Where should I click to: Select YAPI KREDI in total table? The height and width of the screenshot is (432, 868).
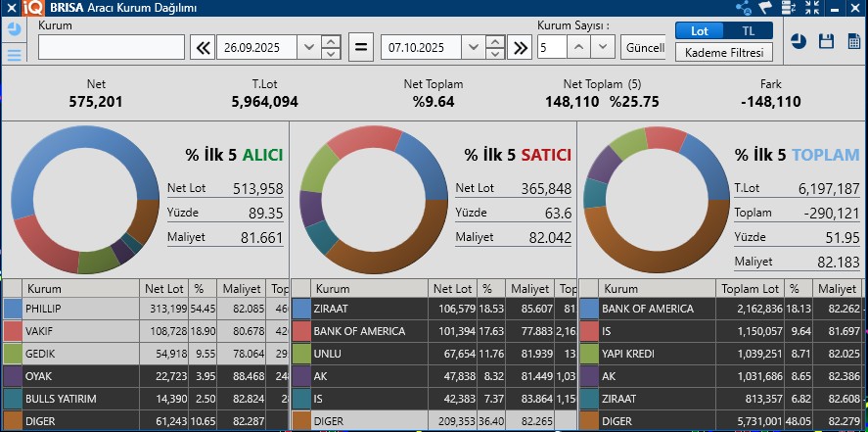click(x=722, y=354)
